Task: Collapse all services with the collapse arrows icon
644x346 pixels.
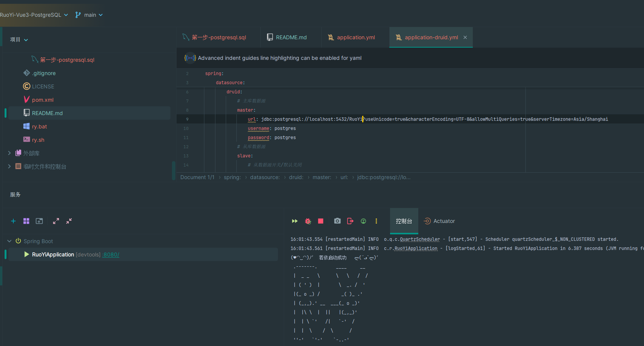Action: [x=69, y=221]
